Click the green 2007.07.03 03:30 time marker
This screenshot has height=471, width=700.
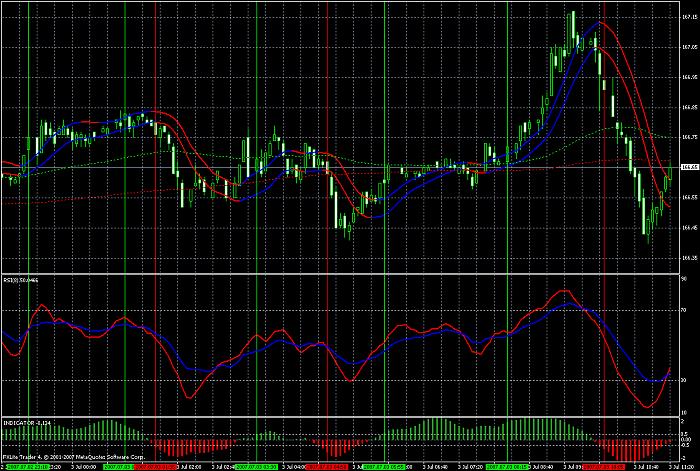(x=256, y=467)
